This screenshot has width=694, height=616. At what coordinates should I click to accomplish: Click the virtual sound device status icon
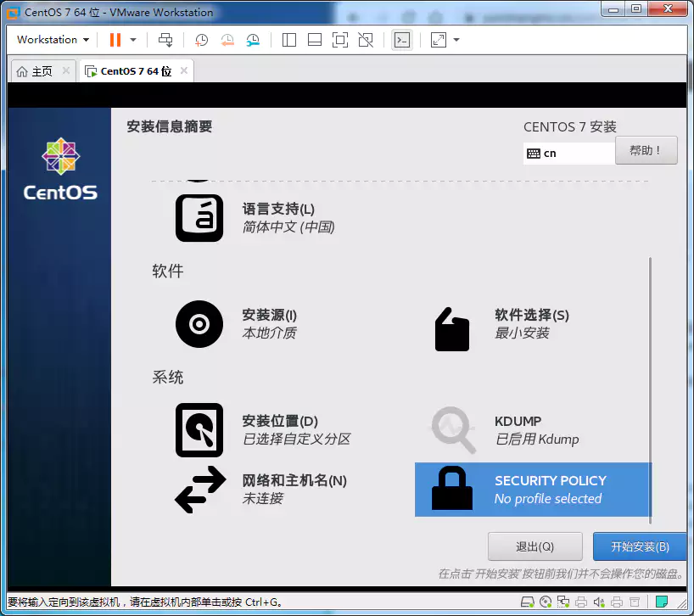click(x=599, y=602)
